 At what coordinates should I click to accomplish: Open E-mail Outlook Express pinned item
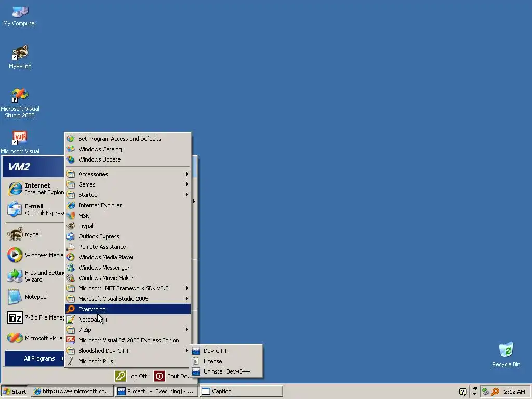(x=34, y=210)
